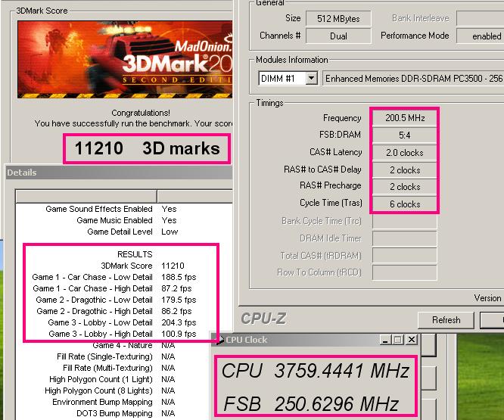Viewport: 504px width, 420px height.
Task: Click the Cycle Time (Tras) value 6 clocks
Action: click(x=405, y=204)
